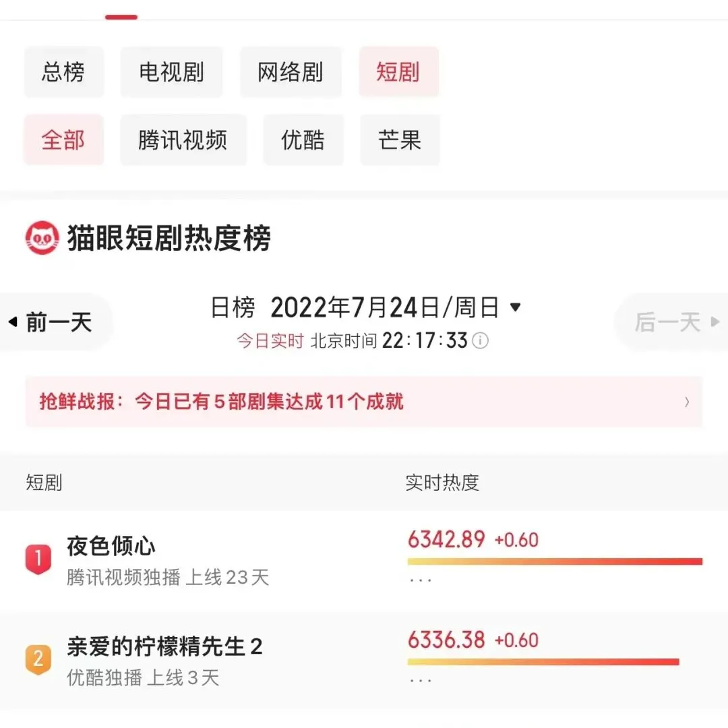This screenshot has height=728, width=728.
Task: Select the 网络剧 category tab
Action: [291, 72]
